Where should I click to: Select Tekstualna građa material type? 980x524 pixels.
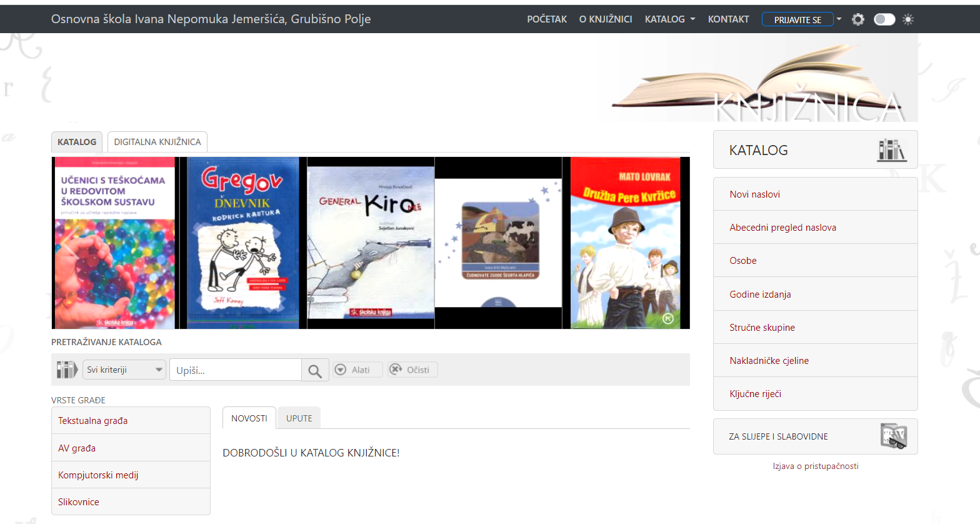coord(131,421)
